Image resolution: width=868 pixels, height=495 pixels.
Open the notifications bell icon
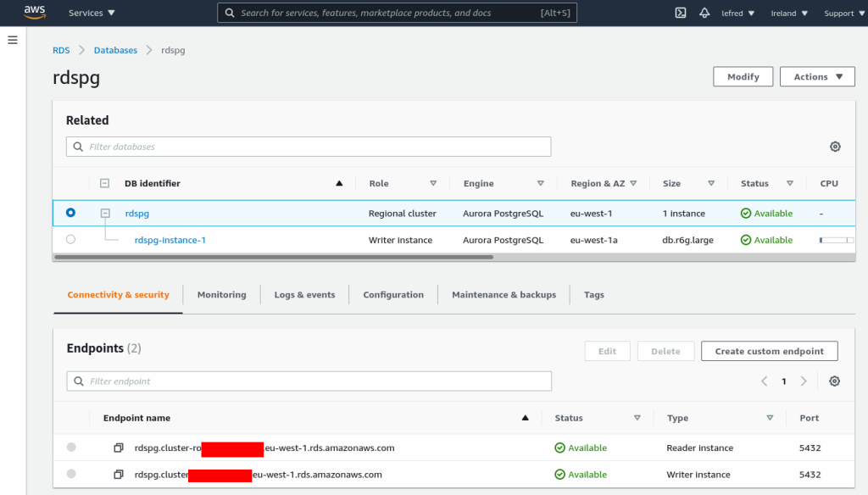click(x=704, y=13)
